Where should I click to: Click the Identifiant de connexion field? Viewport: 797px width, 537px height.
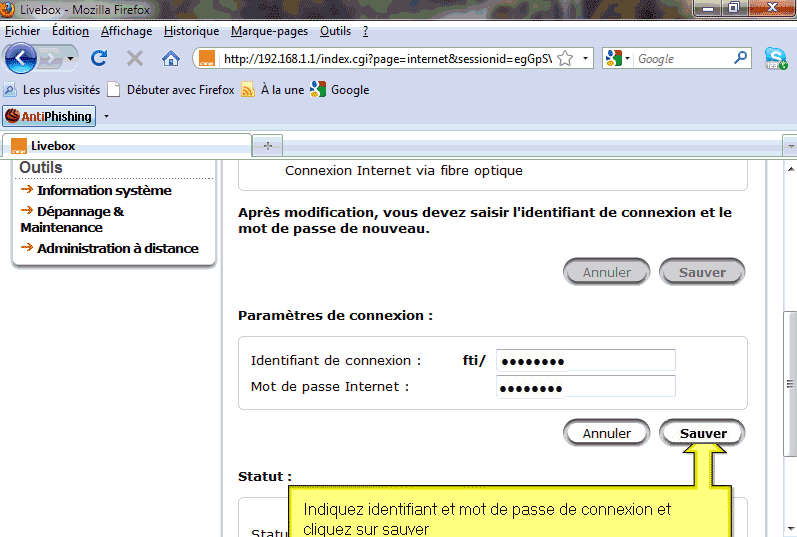pyautogui.click(x=586, y=361)
